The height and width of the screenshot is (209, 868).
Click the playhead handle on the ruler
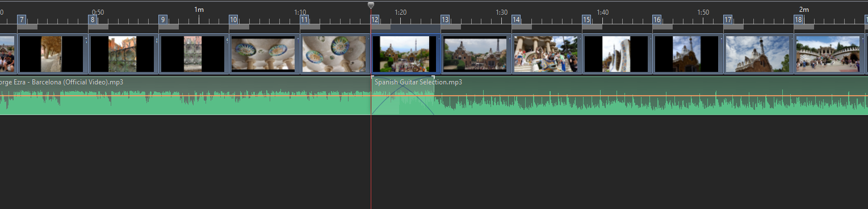coord(371,5)
